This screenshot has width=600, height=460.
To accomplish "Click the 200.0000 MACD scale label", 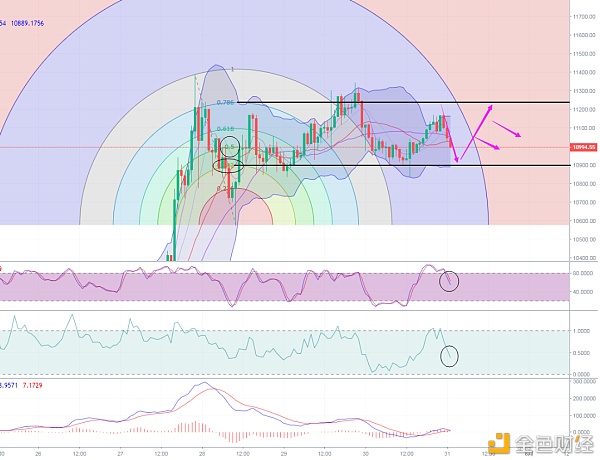I will pos(583,398).
